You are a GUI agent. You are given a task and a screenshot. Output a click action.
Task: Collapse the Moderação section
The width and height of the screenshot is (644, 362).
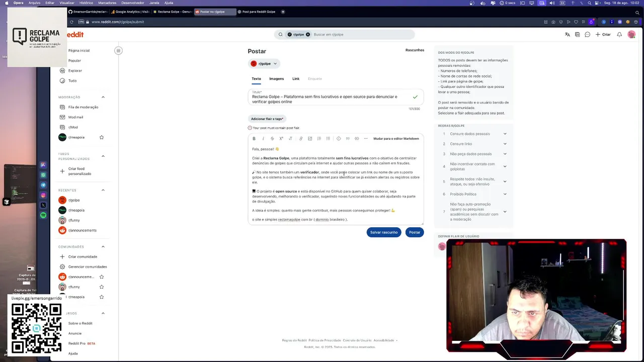(x=103, y=97)
